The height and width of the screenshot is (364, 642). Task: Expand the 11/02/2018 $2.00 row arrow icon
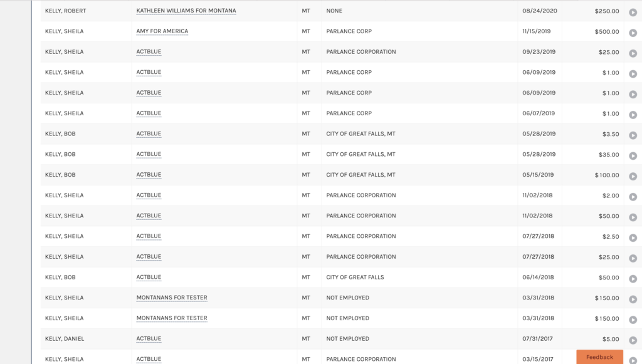pos(633,197)
